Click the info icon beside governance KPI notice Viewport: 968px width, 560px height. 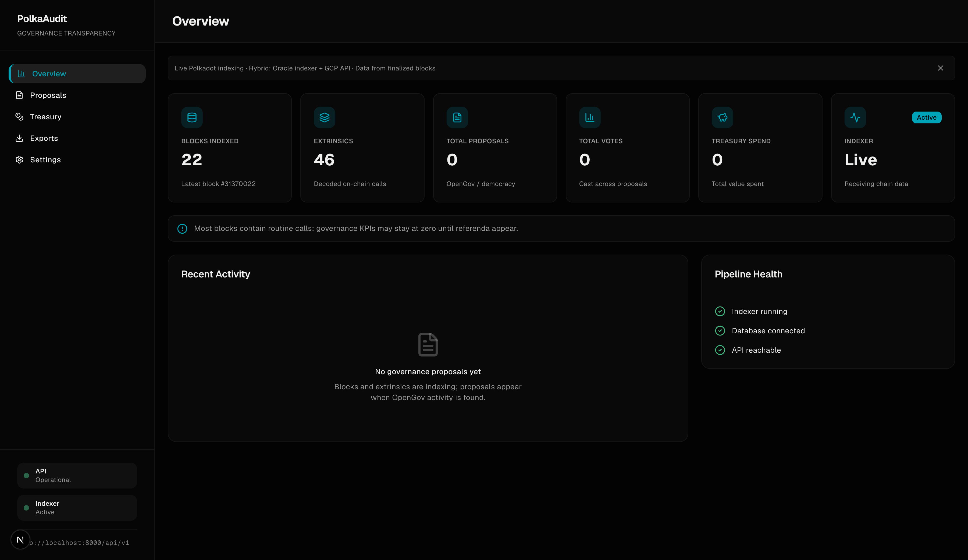pyautogui.click(x=182, y=229)
